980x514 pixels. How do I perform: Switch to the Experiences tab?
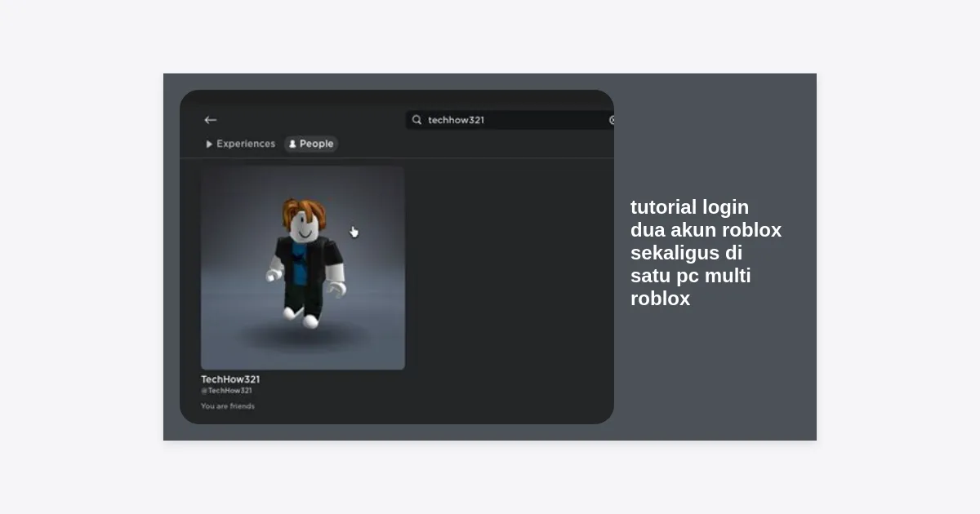coord(245,144)
